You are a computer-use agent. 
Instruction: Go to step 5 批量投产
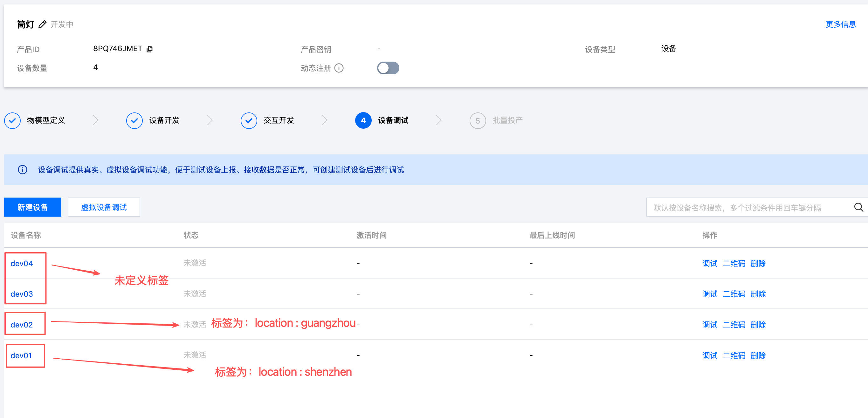478,120
